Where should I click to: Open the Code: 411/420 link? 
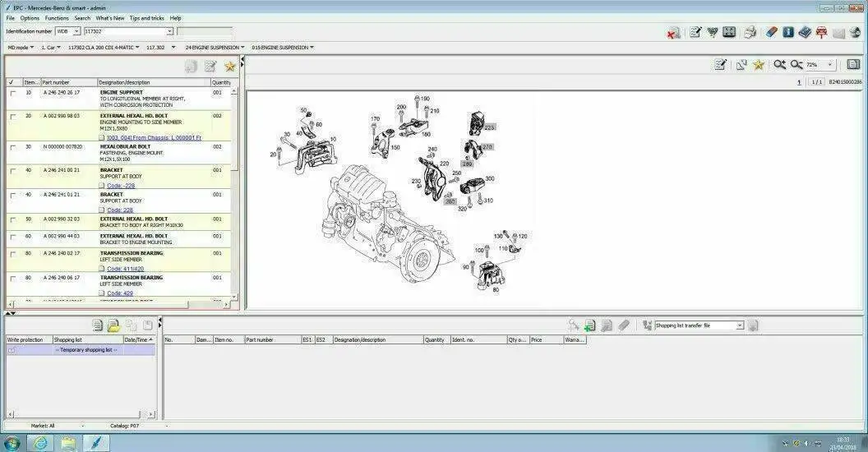(125, 269)
